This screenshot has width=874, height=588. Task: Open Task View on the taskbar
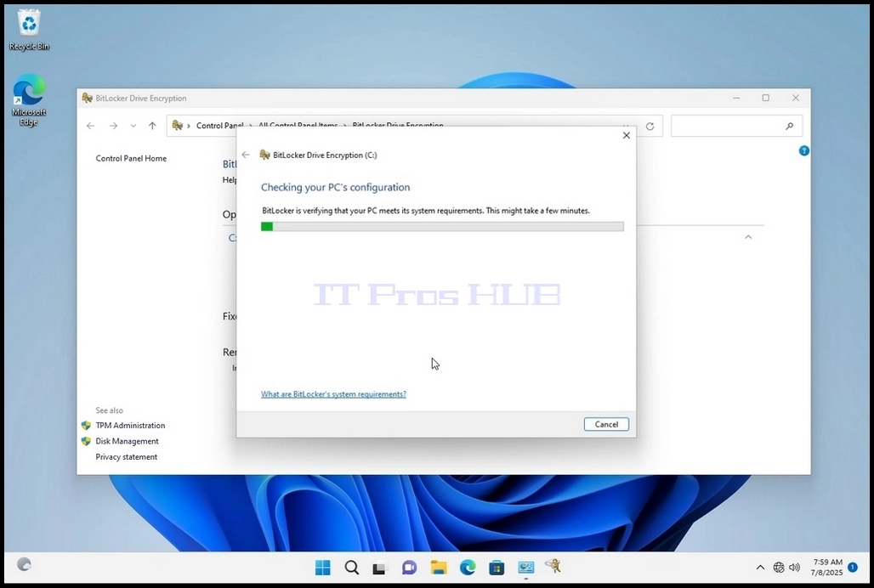click(379, 568)
